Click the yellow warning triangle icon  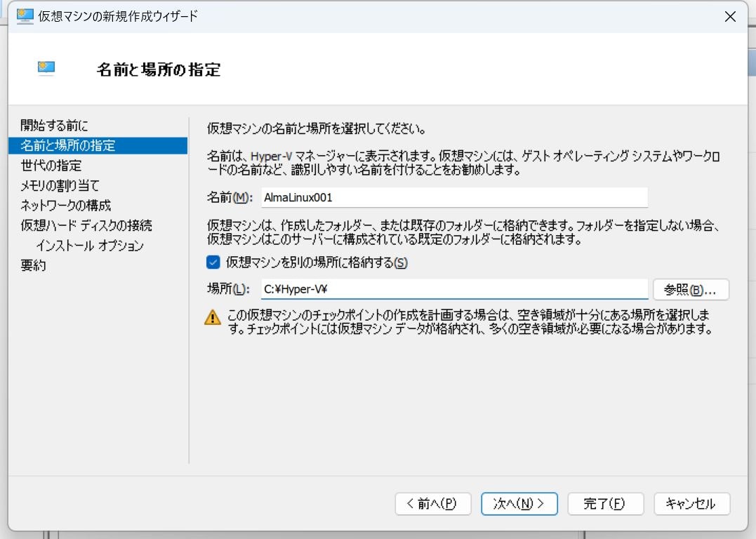point(213,317)
